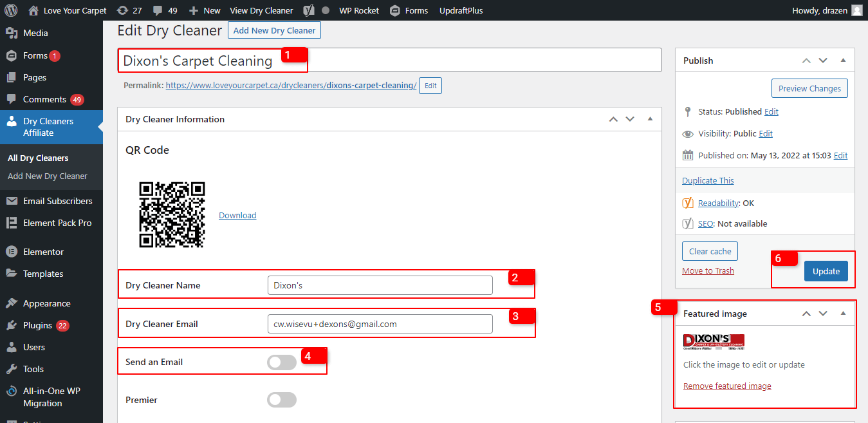
Task: Open the WordPress logo menu
Action: pos(12,10)
